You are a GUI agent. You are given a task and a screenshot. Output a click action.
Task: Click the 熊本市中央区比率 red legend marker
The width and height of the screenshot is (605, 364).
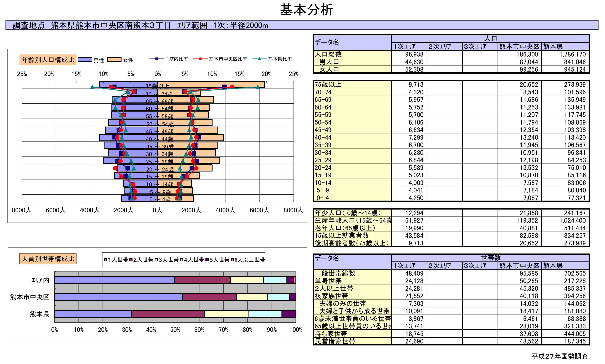[x=200, y=59]
